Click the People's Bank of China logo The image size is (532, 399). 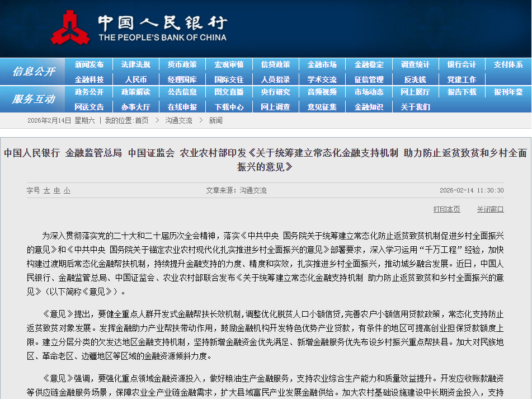coord(138,28)
